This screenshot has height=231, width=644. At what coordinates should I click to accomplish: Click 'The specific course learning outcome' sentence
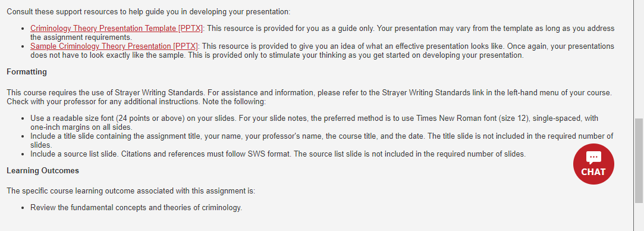pyautogui.click(x=131, y=191)
